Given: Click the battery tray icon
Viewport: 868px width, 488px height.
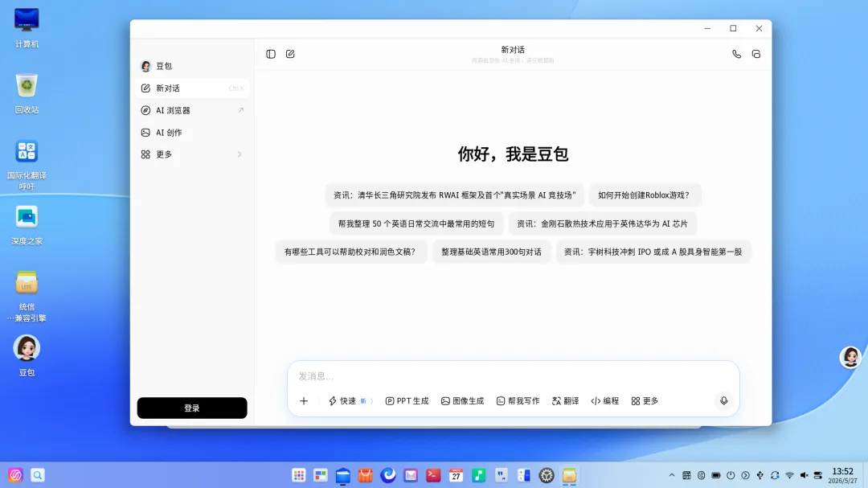Looking at the screenshot, I should point(716,475).
